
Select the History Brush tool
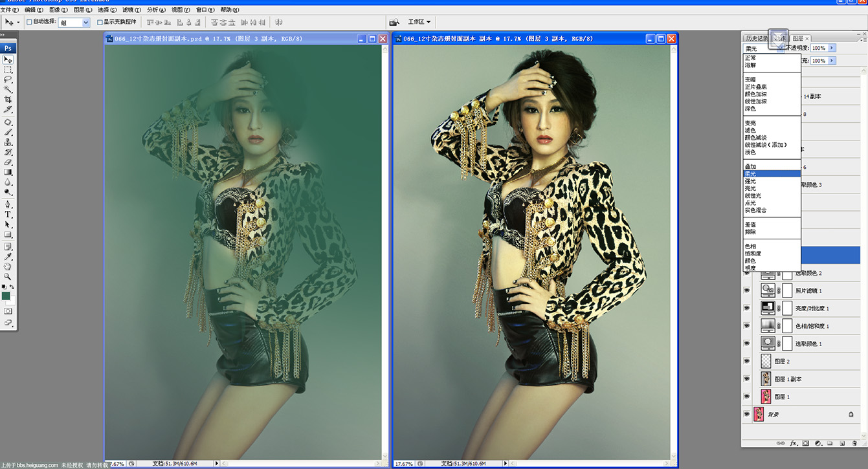(8, 152)
